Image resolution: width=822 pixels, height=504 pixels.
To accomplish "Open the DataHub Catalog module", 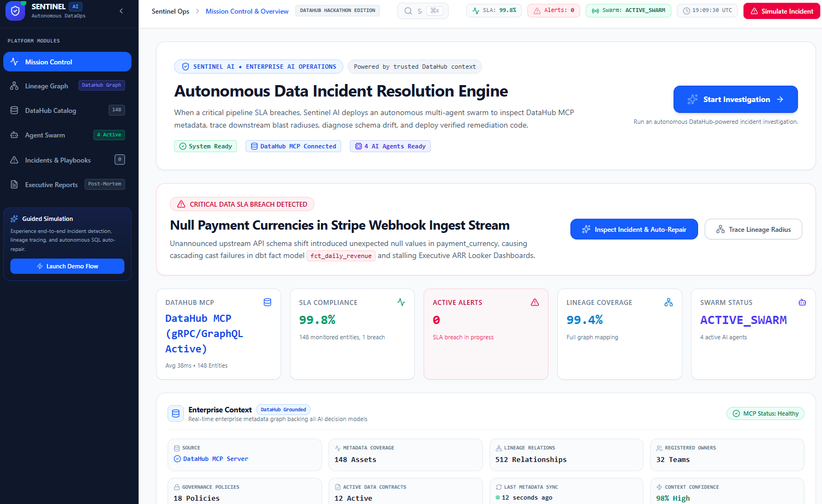I will point(67,110).
